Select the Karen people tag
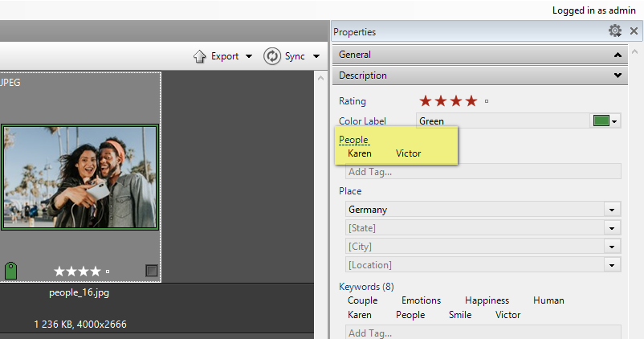Screen dimensions: 644x339 (360, 153)
